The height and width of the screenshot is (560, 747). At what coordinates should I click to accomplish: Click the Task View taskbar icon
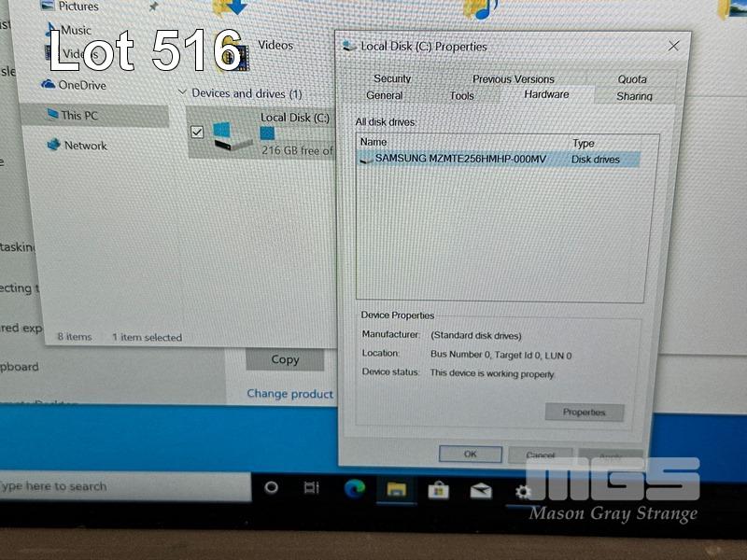(x=312, y=488)
